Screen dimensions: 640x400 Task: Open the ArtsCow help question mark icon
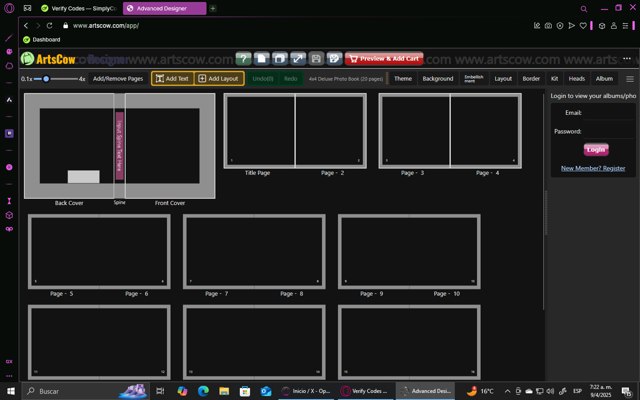point(243,59)
